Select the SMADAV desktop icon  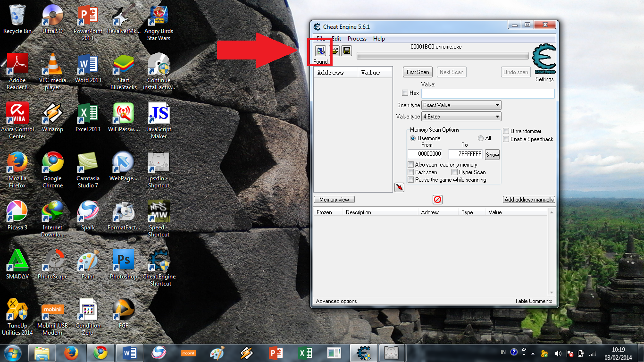[x=17, y=265]
